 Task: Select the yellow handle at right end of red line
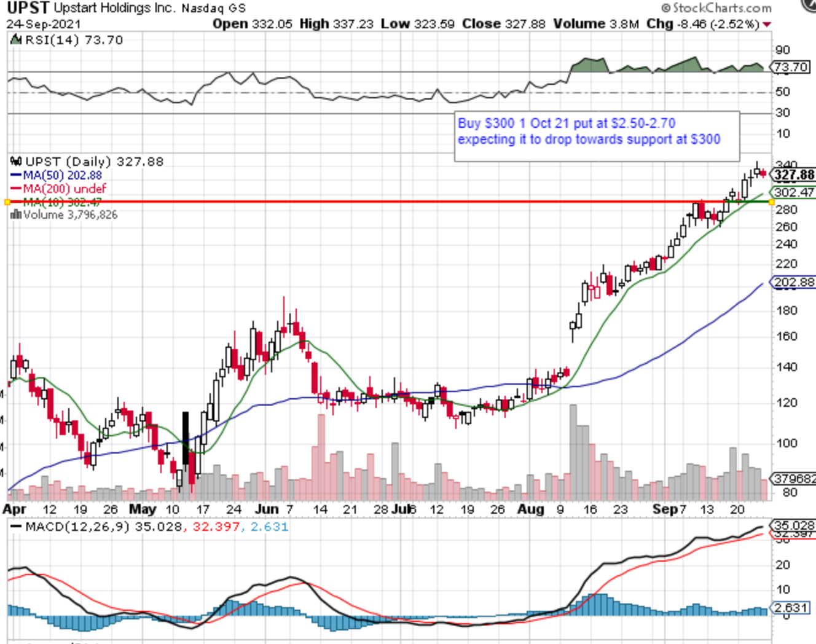click(772, 202)
